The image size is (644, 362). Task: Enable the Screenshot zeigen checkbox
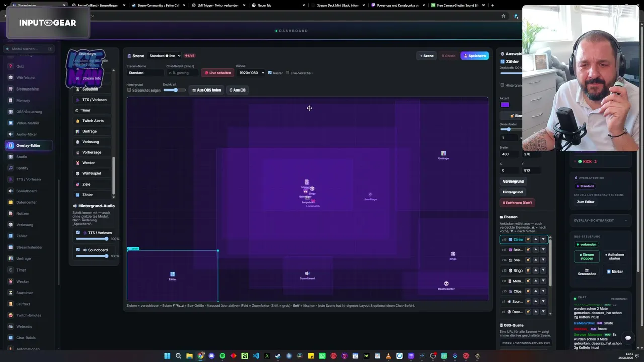(129, 90)
